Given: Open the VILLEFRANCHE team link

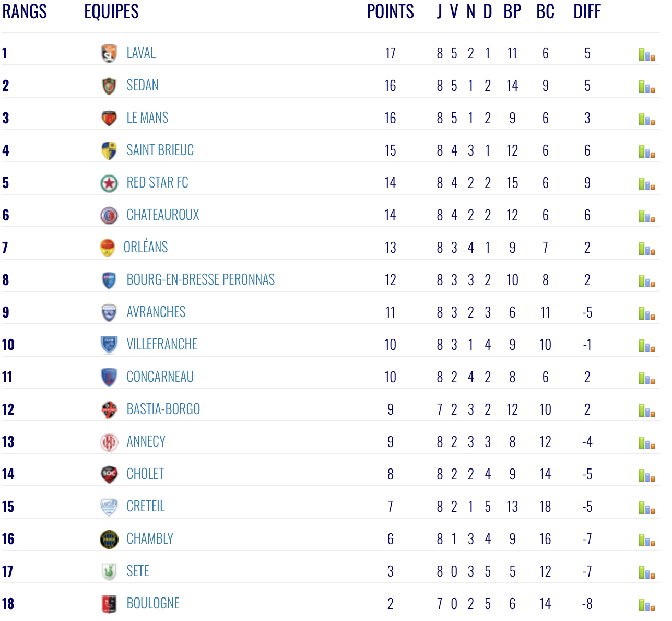Looking at the screenshot, I should (162, 345).
